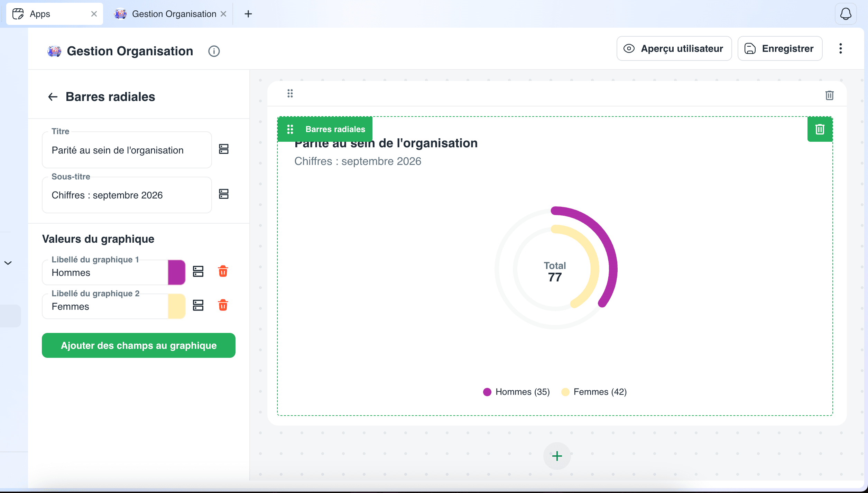Image resolution: width=868 pixels, height=493 pixels.
Task: Delete the Femmes chart value
Action: [x=223, y=305]
